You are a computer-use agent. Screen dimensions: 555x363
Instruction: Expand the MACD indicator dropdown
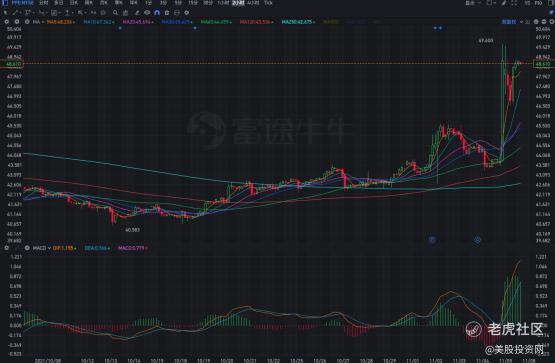click(x=49, y=248)
